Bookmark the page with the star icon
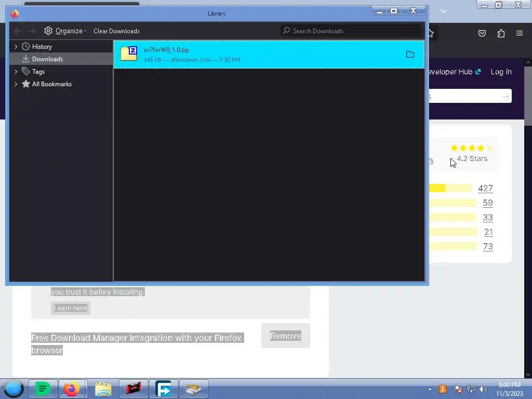 (x=431, y=33)
